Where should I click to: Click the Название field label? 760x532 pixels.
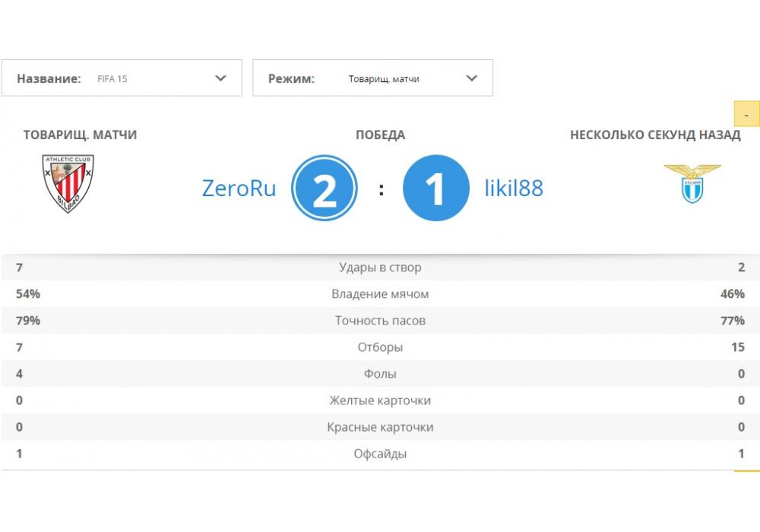pos(49,78)
